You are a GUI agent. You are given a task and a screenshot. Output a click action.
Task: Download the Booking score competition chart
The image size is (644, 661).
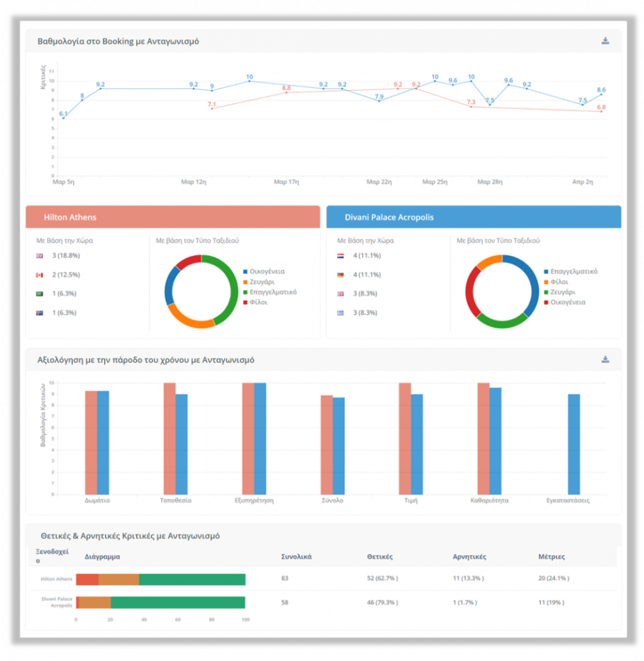pos(605,41)
